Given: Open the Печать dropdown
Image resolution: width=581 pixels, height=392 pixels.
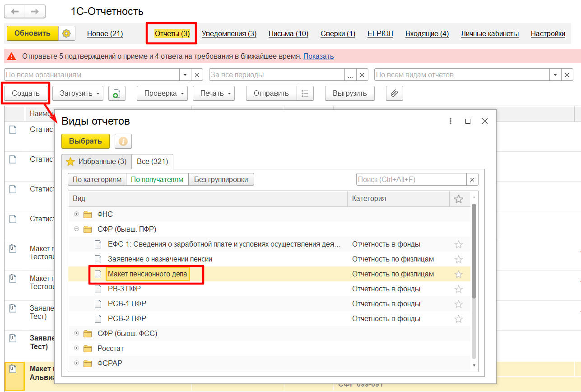Looking at the screenshot, I should click(x=214, y=93).
